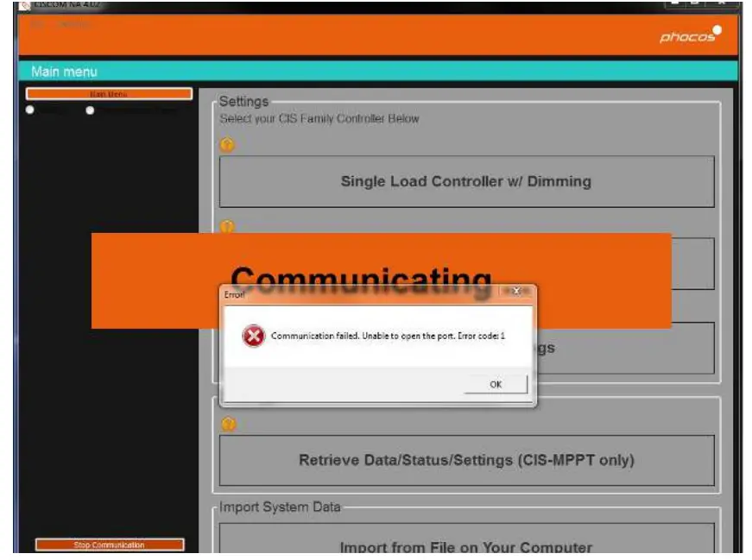Screen dimensions: 752x560
Task: Click the help icon above Retrieve Data/Status/Settings
Action: click(229, 424)
